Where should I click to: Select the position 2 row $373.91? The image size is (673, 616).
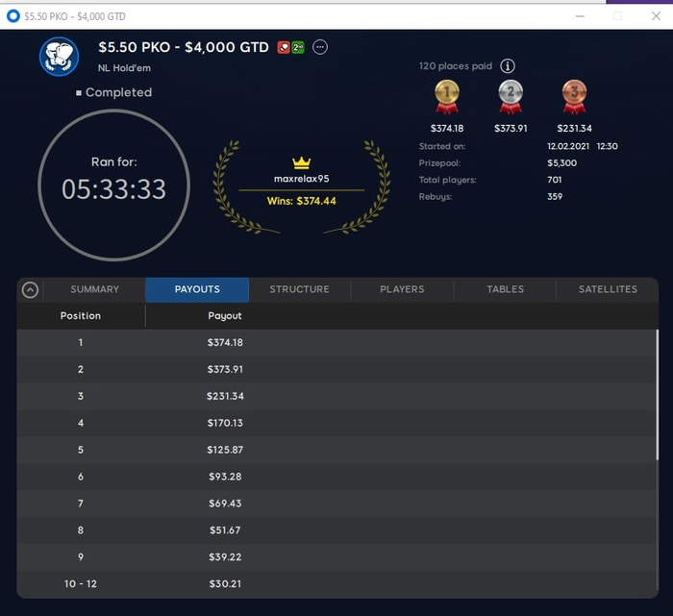click(336, 369)
